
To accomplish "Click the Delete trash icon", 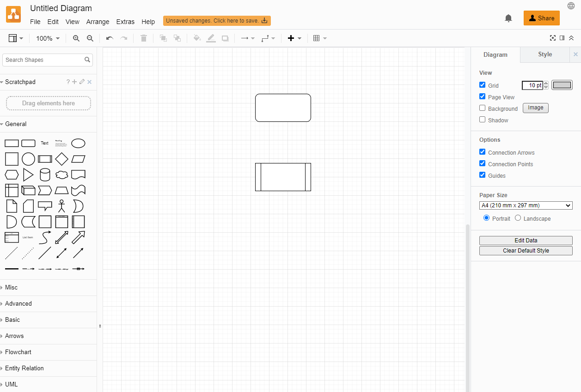I will pyautogui.click(x=144, y=38).
